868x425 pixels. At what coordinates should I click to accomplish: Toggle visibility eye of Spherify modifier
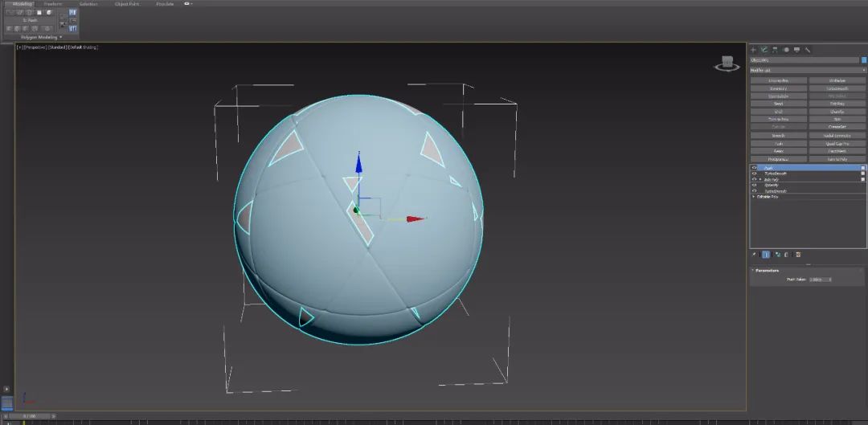coord(754,185)
